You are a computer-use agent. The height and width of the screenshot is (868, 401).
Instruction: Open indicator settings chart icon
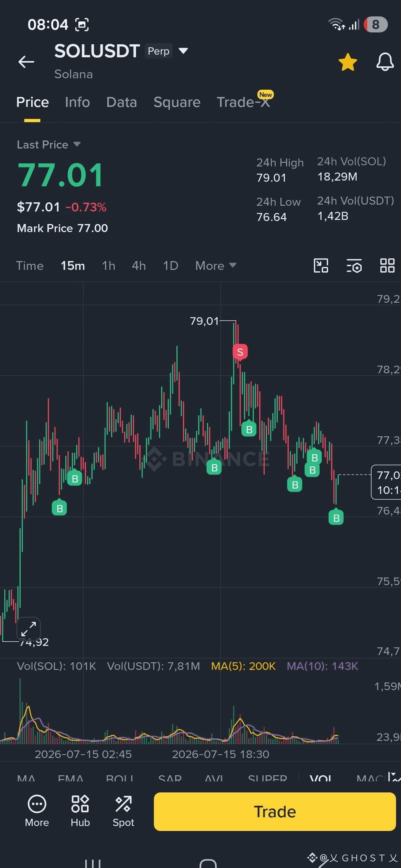pyautogui.click(x=394, y=777)
